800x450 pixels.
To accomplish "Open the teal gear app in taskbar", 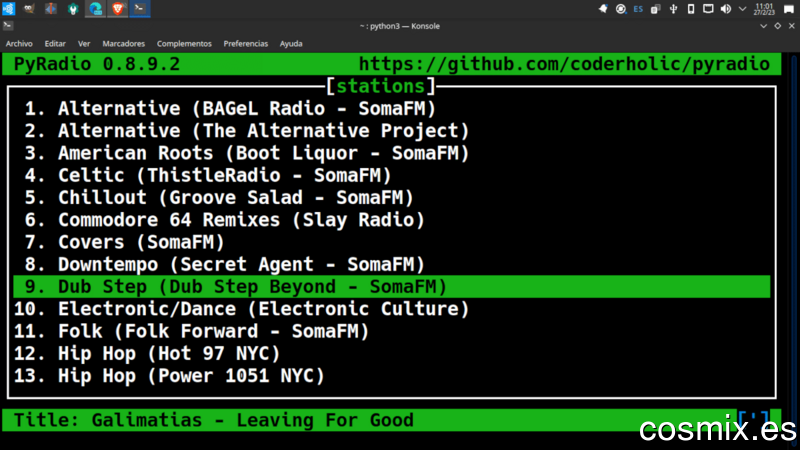I will tap(73, 9).
